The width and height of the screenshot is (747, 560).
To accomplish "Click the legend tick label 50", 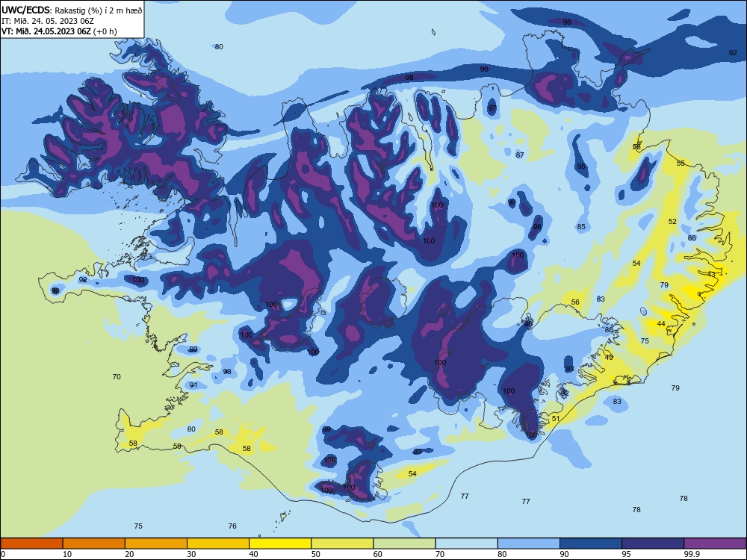I will (x=315, y=554).
